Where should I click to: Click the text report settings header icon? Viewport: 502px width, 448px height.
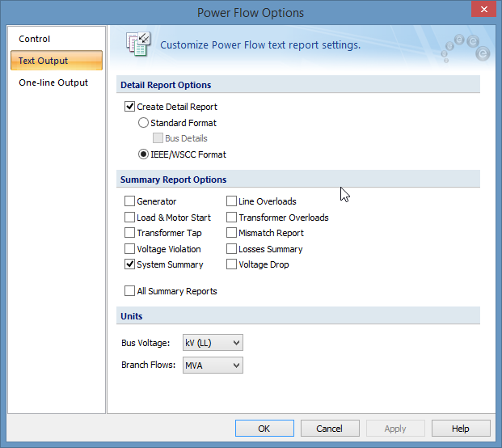[x=138, y=45]
